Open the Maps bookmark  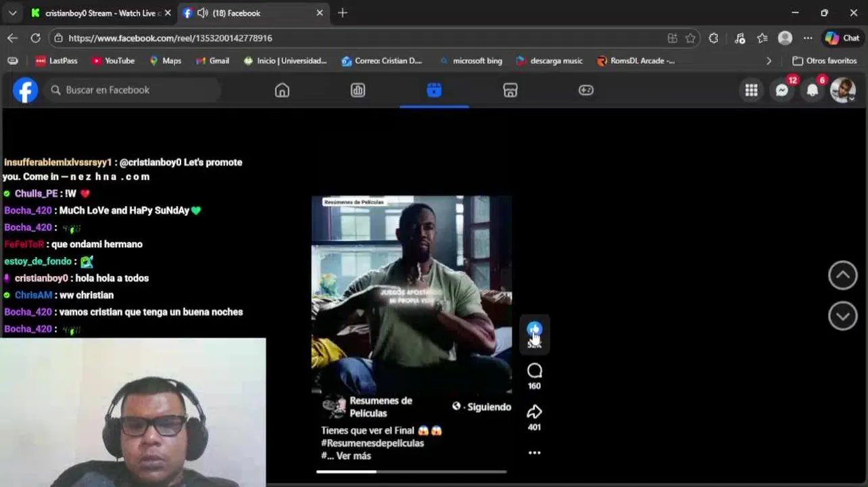(165, 61)
